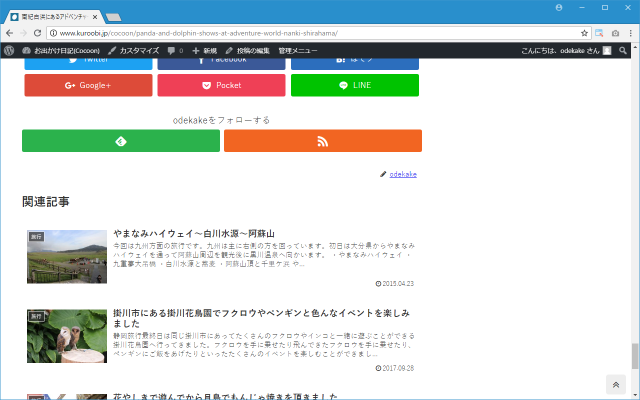
Task: Click the Feedly follow button
Action: (121, 141)
